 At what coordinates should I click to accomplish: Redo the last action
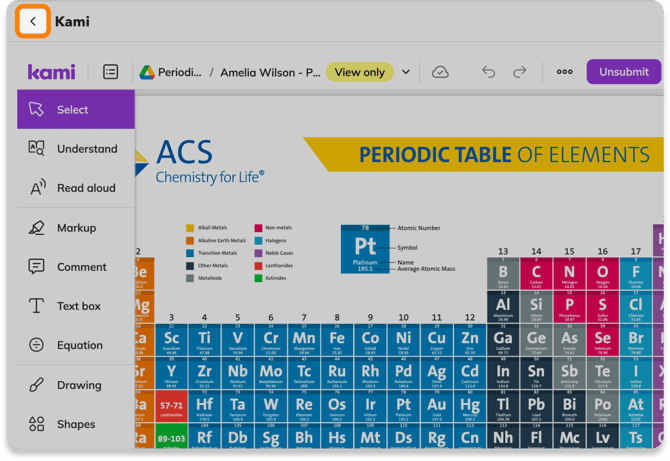pyautogui.click(x=520, y=72)
